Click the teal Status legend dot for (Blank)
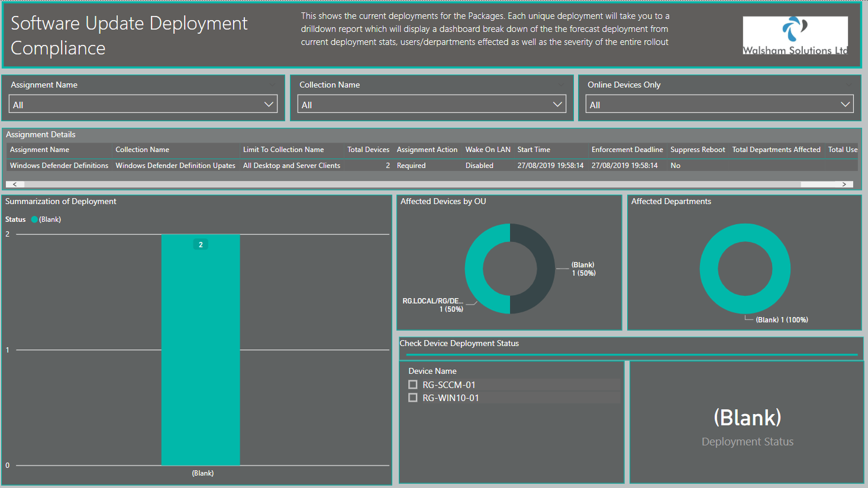The image size is (868, 488). click(x=34, y=219)
